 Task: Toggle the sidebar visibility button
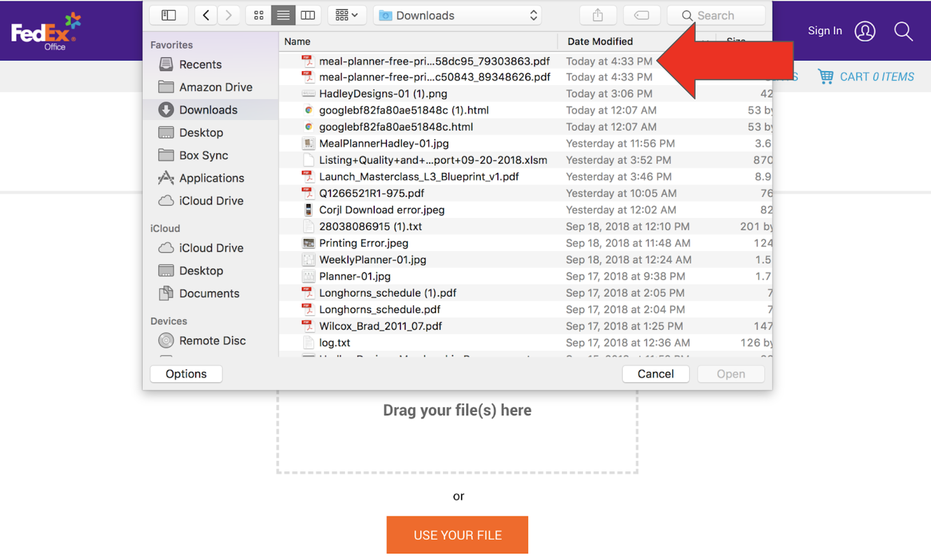click(168, 15)
